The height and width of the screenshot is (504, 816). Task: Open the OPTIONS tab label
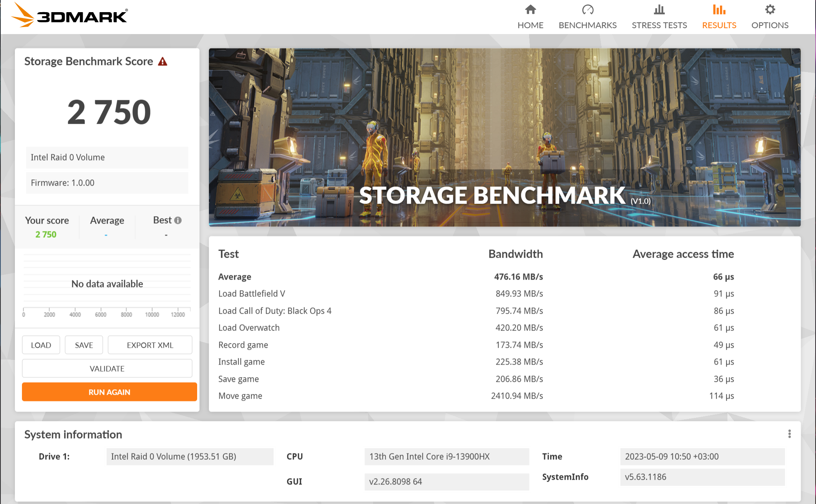[x=770, y=25]
